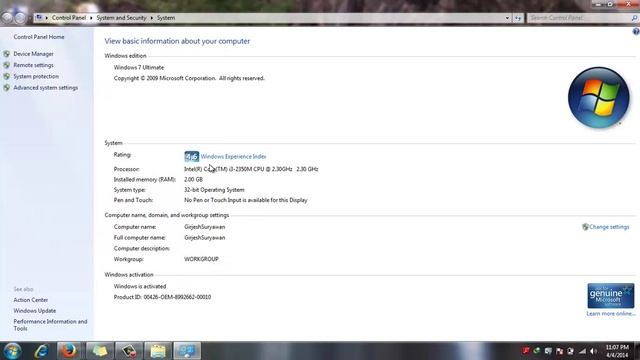
Task: Click System and Security breadcrumb
Action: click(121, 18)
